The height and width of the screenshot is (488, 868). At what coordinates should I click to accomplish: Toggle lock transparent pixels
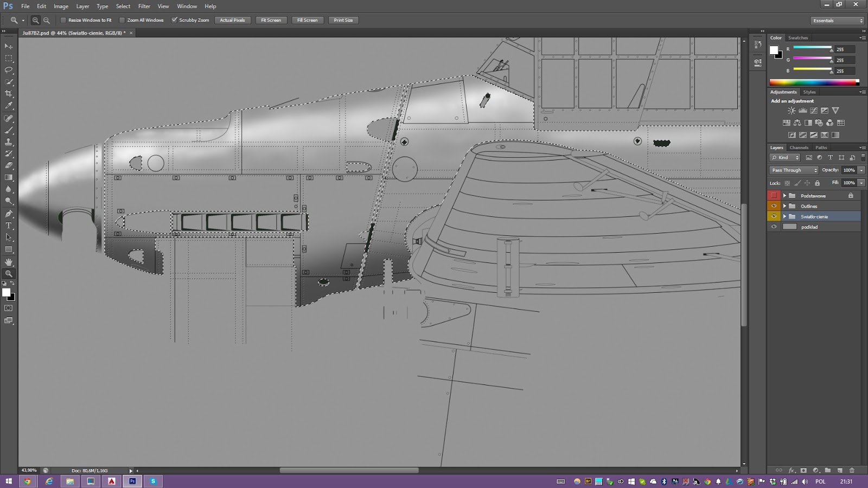coord(787,183)
